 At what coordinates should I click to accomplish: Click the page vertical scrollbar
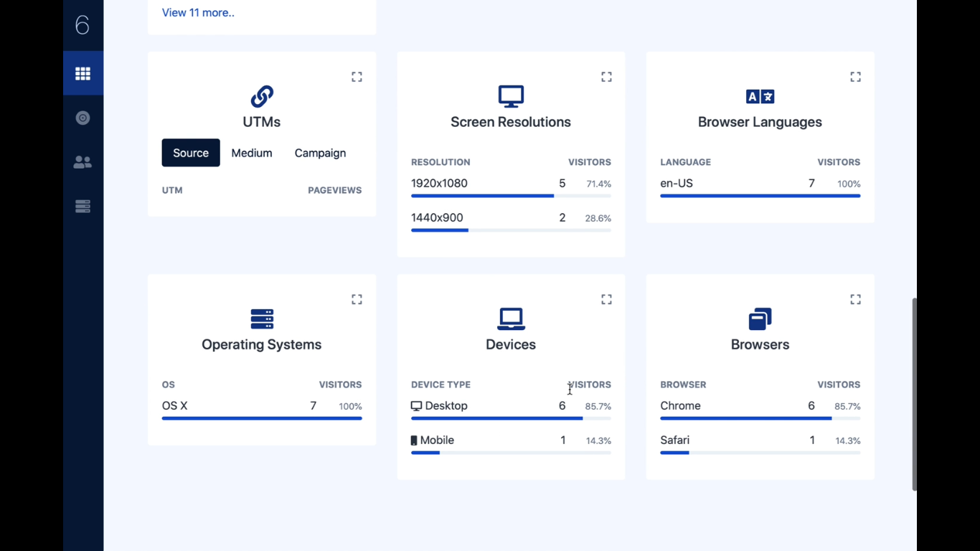914,394
